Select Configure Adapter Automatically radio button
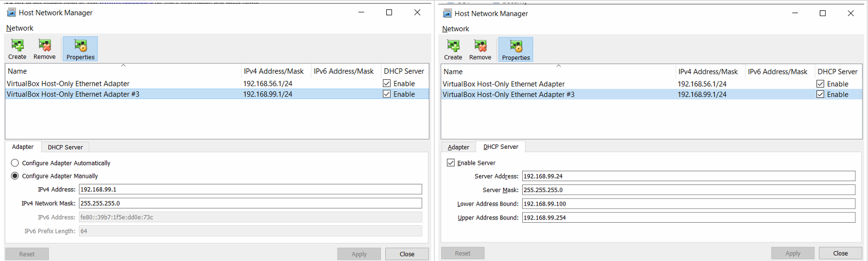The width and height of the screenshot is (868, 261). (15, 163)
